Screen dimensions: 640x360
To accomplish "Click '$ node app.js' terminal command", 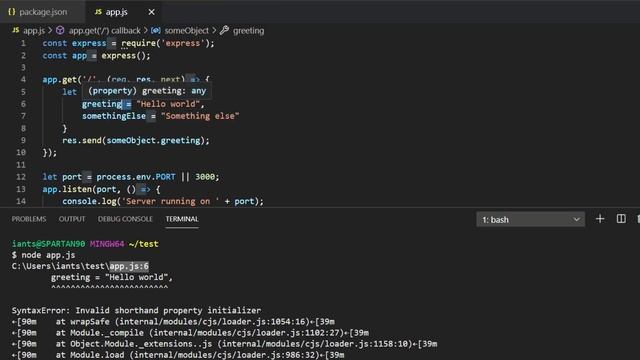I will pyautogui.click(x=43, y=255).
